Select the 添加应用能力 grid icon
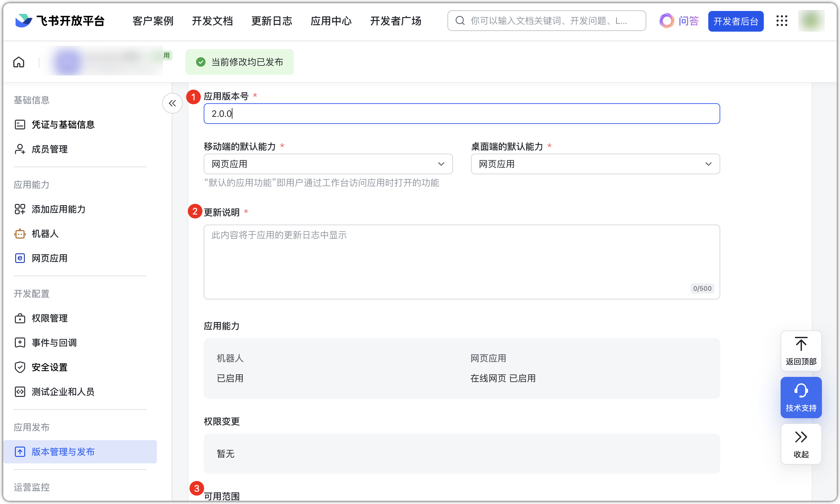 point(20,209)
